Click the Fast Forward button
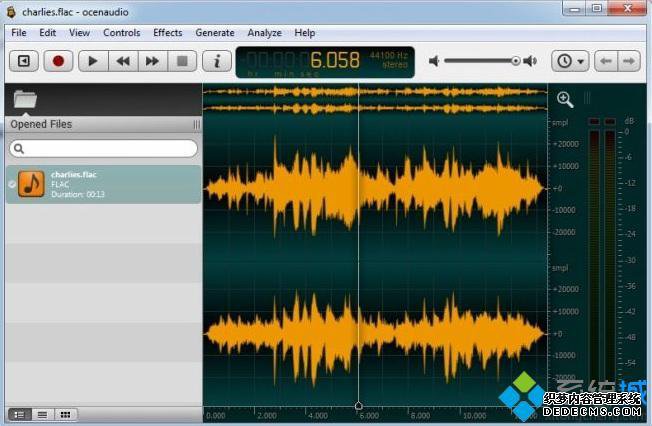Viewport: 652px width, 426px height. point(153,61)
